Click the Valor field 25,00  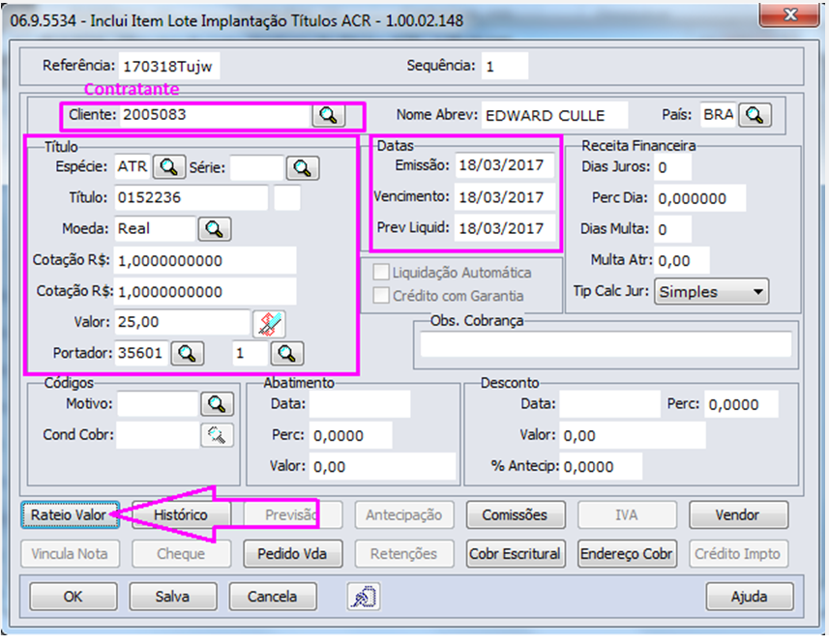pos(182,322)
